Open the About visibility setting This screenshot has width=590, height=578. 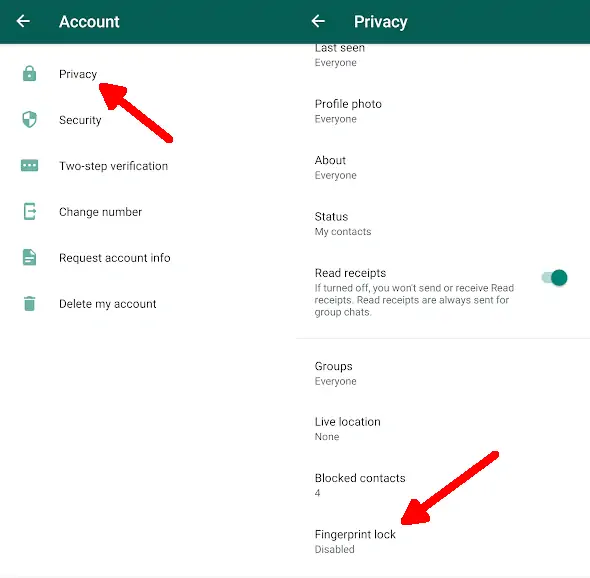point(442,167)
